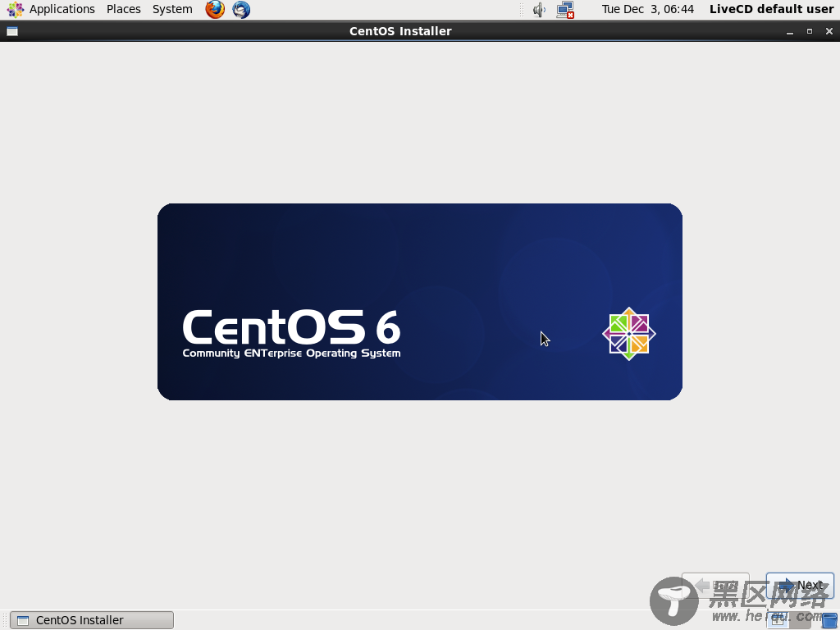Open the System menu
Viewport: 840px width, 630px height.
tap(172, 9)
